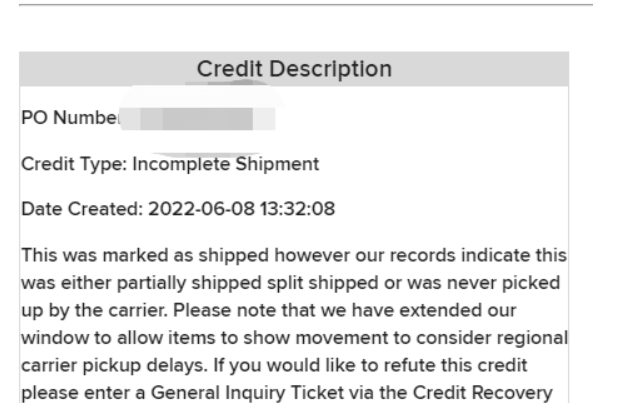The image size is (640, 403).
Task: Click the Date Created label
Action: point(82,209)
